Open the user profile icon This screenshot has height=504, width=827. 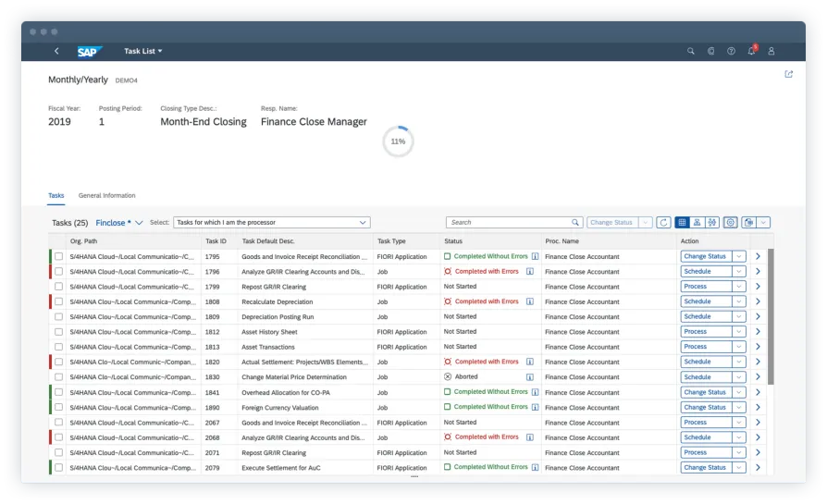771,52
